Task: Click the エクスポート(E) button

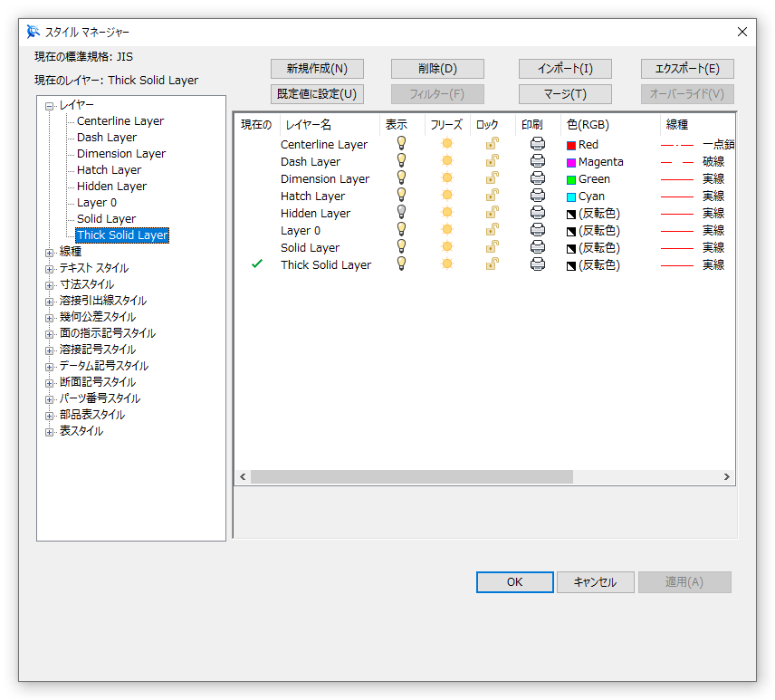Action: pyautogui.click(x=687, y=69)
